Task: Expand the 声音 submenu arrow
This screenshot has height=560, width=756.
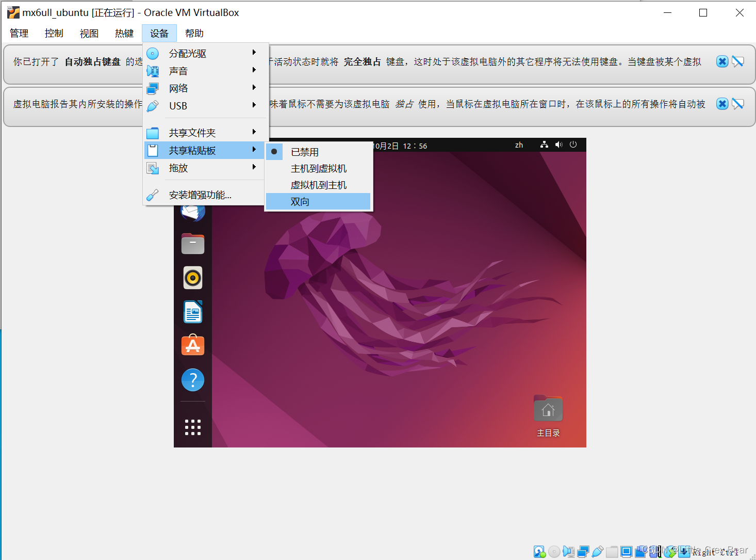Action: (x=254, y=70)
